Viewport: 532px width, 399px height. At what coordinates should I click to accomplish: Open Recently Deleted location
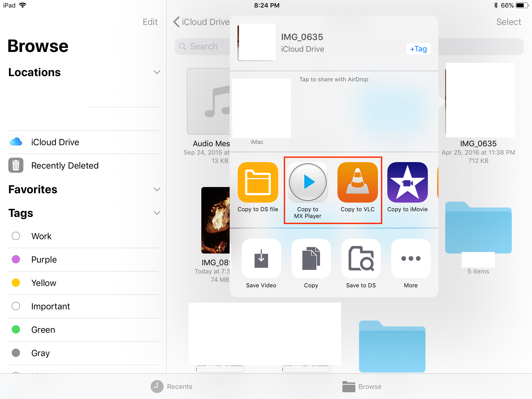[65, 165]
